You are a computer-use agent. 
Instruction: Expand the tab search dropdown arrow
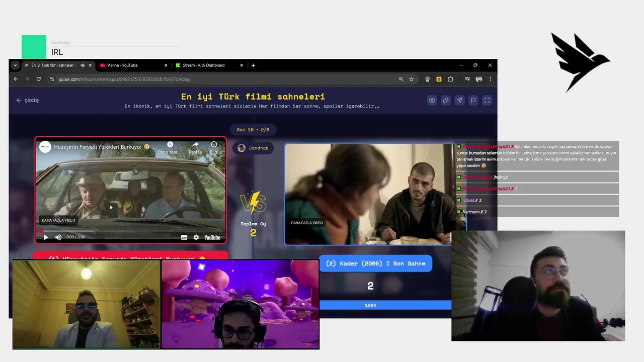coord(15,65)
